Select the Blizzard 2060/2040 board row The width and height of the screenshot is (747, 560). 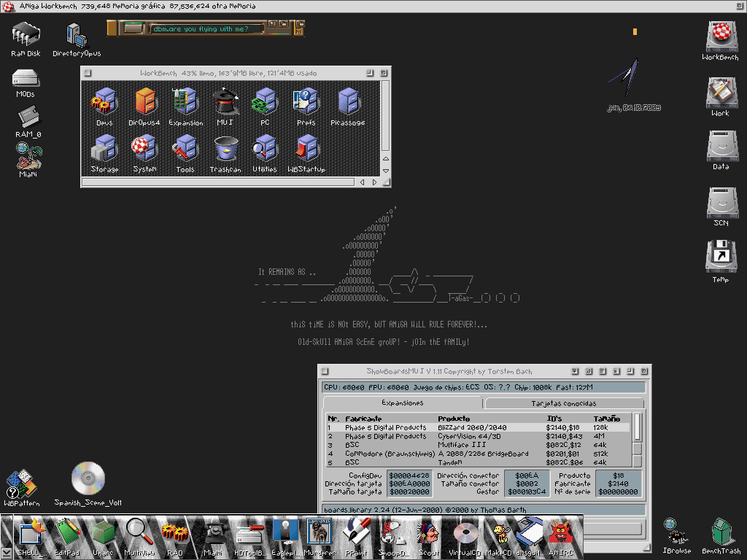tap(479, 427)
